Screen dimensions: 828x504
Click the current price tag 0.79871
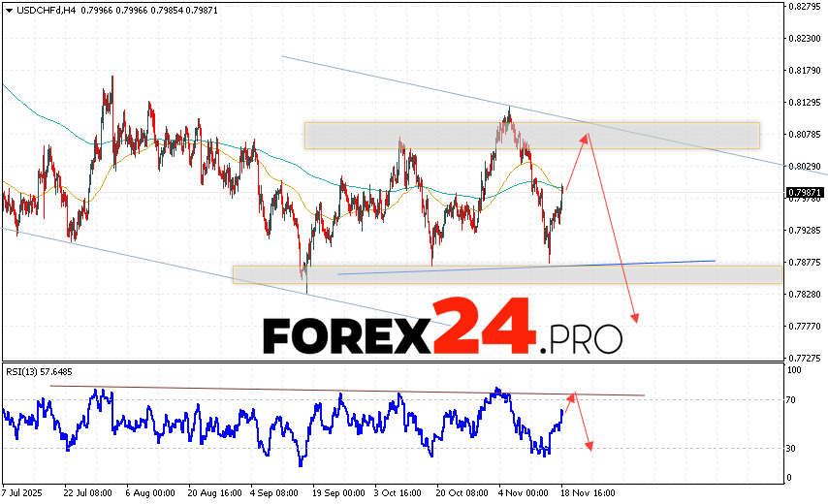tap(804, 193)
